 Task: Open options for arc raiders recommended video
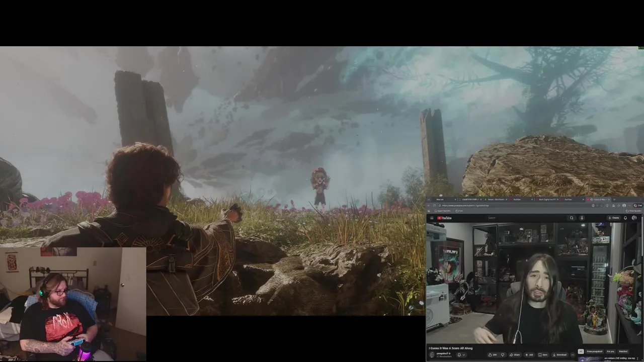pyautogui.click(x=637, y=358)
